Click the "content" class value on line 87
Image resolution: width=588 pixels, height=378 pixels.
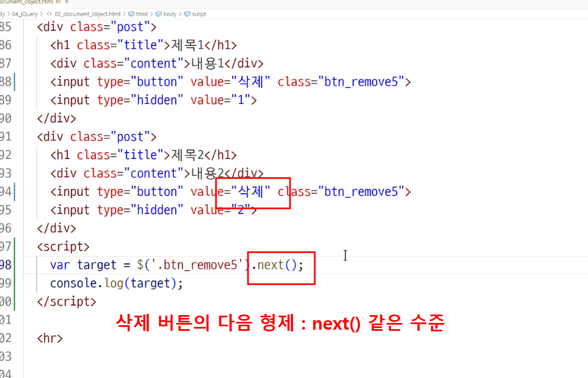click(x=154, y=63)
